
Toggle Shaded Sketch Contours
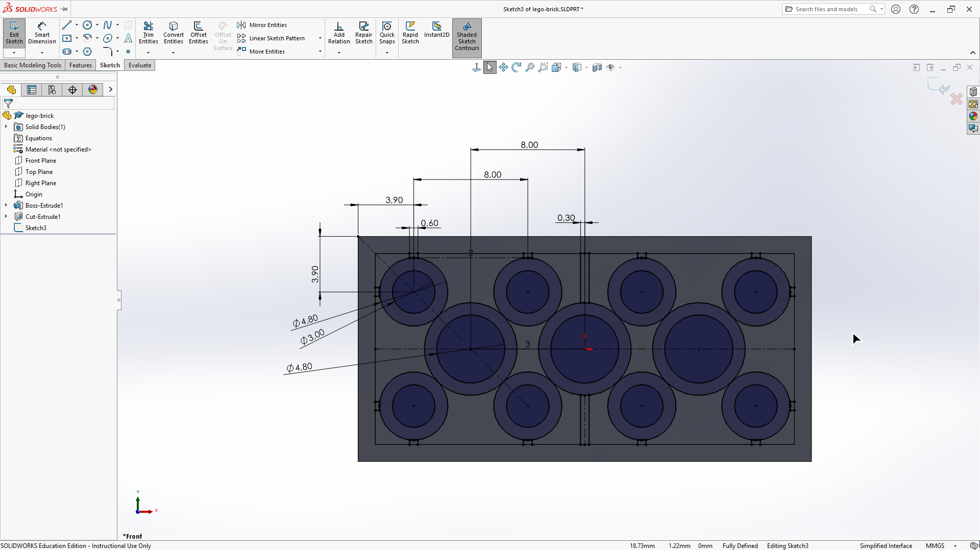coord(467,36)
